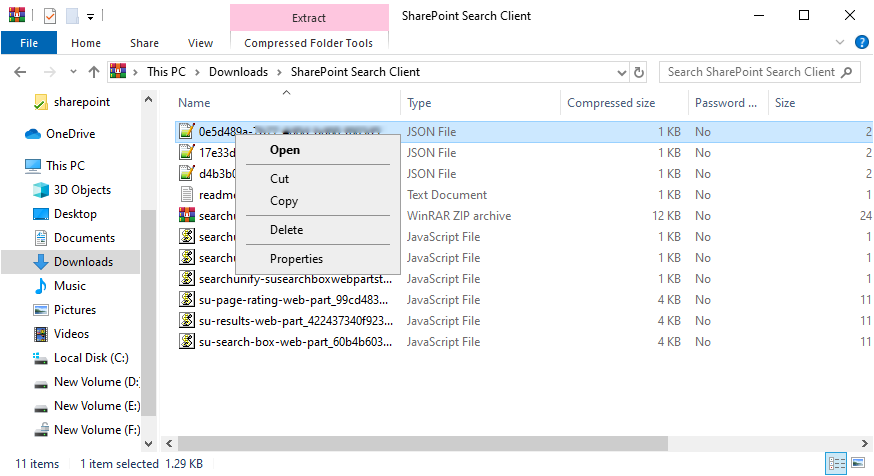Go up one folder with Up arrow
Screen dimensions: 874x476
coord(94,72)
